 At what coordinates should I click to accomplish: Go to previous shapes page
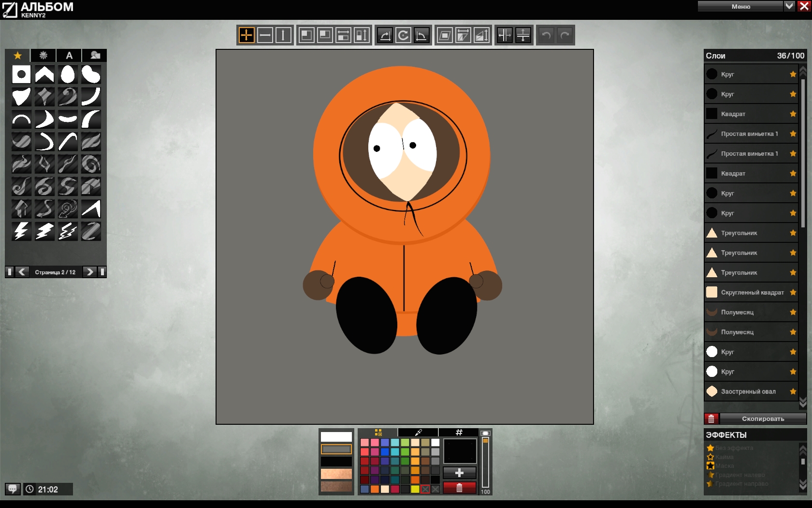point(22,272)
